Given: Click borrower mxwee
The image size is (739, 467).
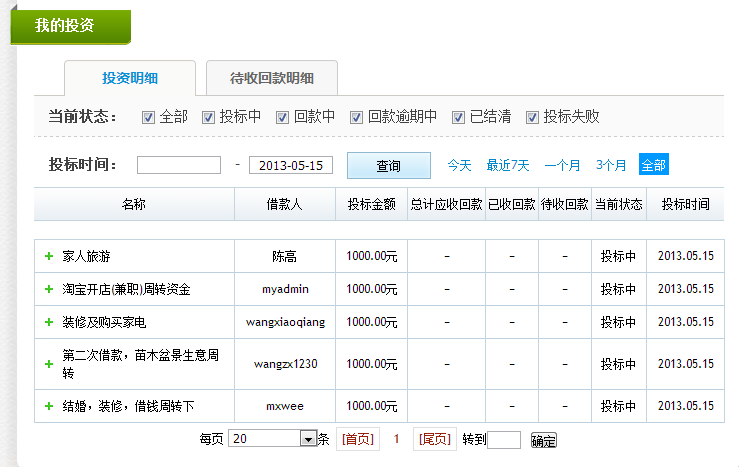Looking at the screenshot, I should click(x=285, y=406).
